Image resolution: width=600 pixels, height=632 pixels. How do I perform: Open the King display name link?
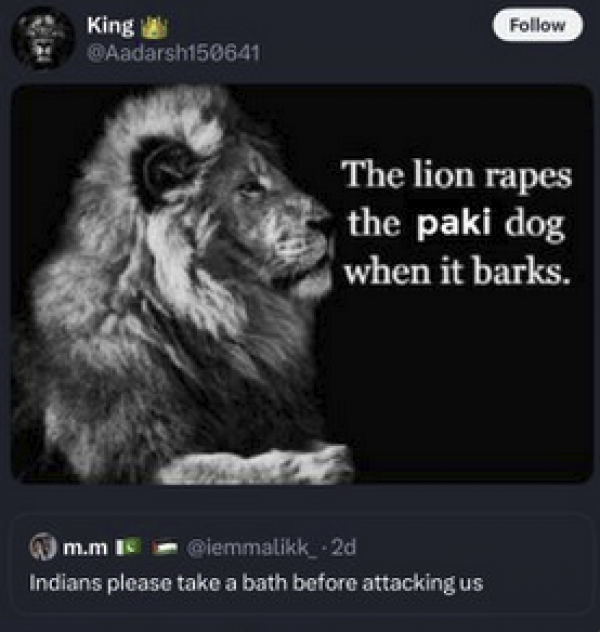coord(110,27)
